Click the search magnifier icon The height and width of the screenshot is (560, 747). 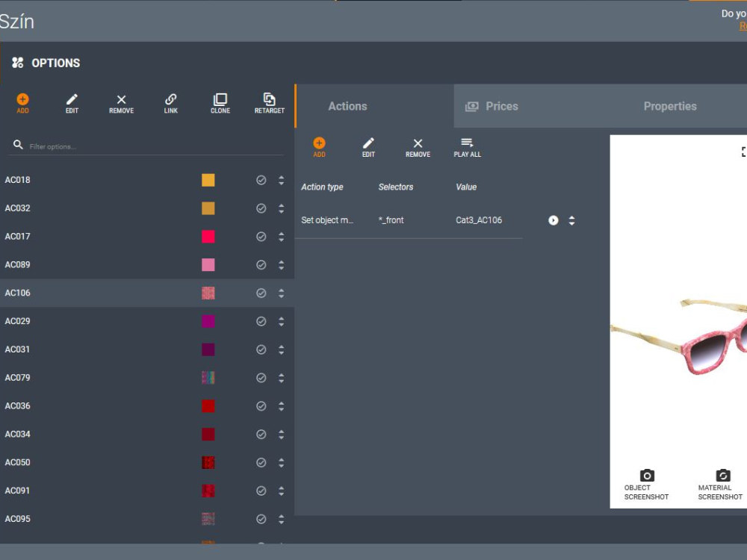click(18, 145)
